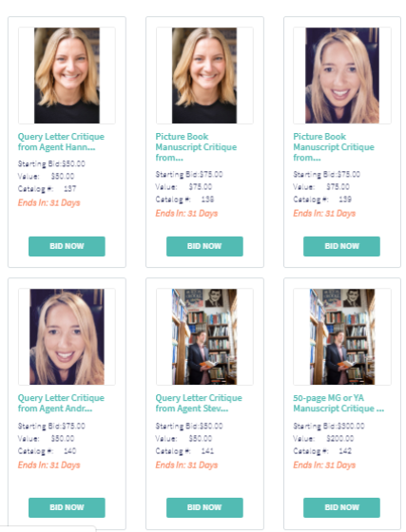Click the $300.00 starting bid on item 142
Image resolution: width=406 pixels, height=532 pixels.
[350, 427]
